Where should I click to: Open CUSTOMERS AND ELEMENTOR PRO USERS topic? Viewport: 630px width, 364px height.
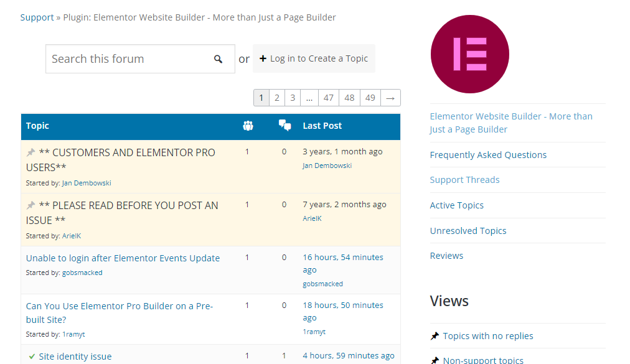click(121, 160)
